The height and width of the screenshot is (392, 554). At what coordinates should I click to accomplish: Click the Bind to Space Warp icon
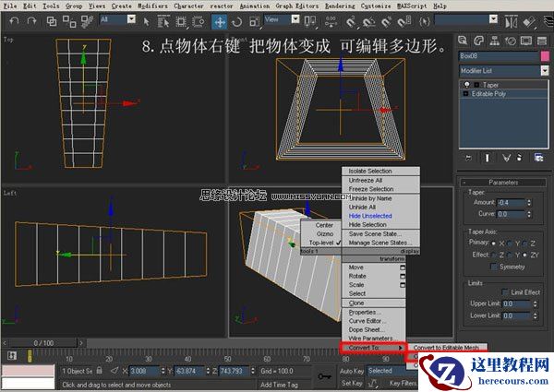[87, 21]
